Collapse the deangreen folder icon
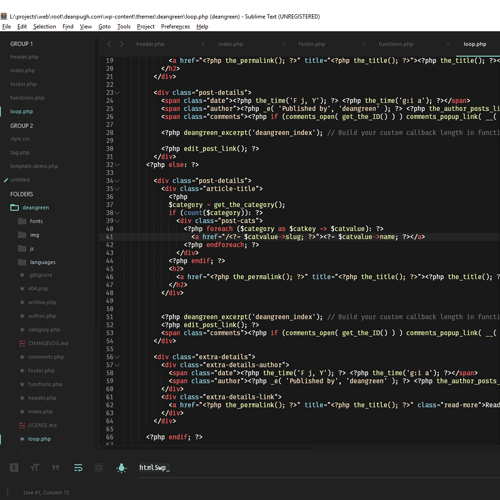This screenshot has height=500, width=500. 14,208
